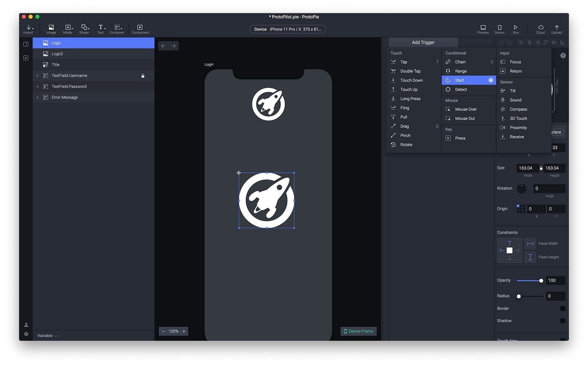Choose the 3D Touch sensor trigger
Screen dimensions: 588x366
pyautogui.click(x=523, y=118)
